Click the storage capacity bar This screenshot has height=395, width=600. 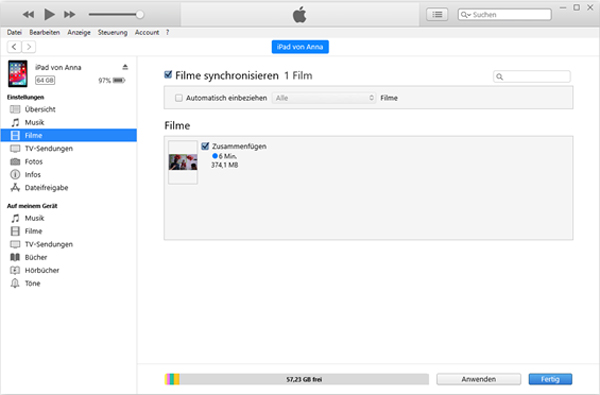click(297, 379)
